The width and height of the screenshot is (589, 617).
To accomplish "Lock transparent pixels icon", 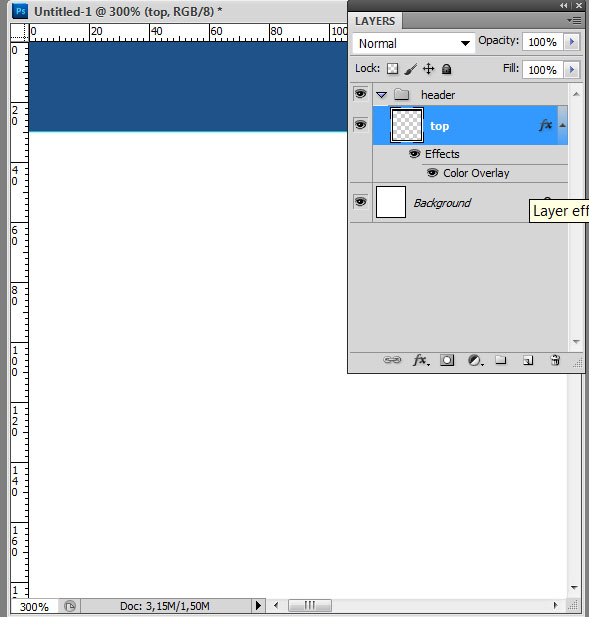I will click(392, 69).
